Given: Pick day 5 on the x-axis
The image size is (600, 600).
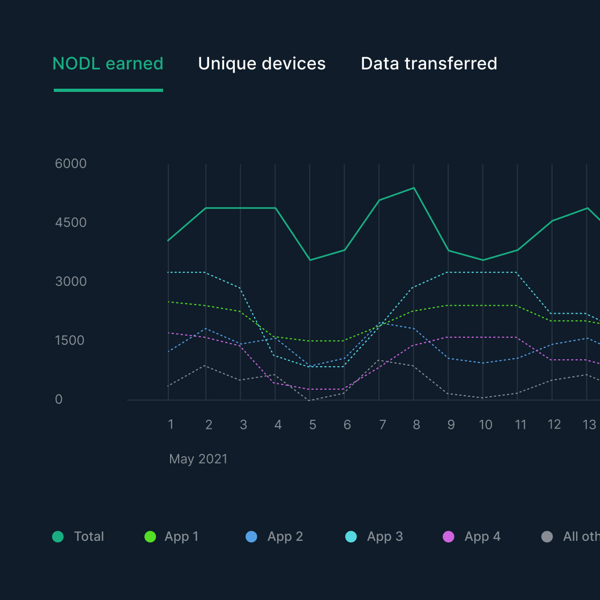Looking at the screenshot, I should click(312, 425).
